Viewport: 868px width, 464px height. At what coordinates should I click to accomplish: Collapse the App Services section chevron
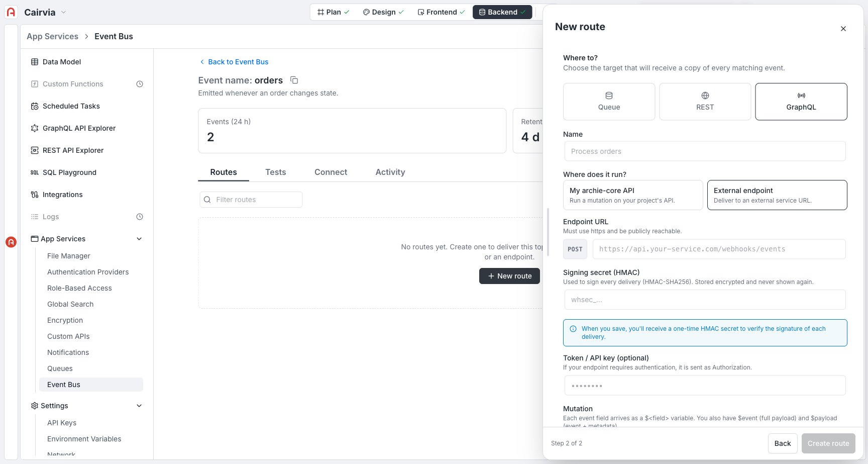[139, 239]
